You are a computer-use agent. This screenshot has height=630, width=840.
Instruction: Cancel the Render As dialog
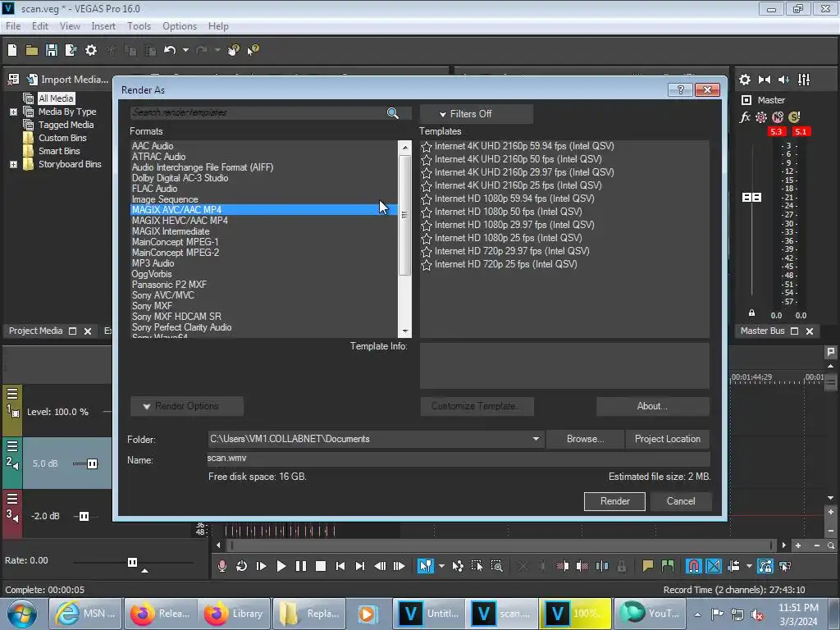[680, 501]
